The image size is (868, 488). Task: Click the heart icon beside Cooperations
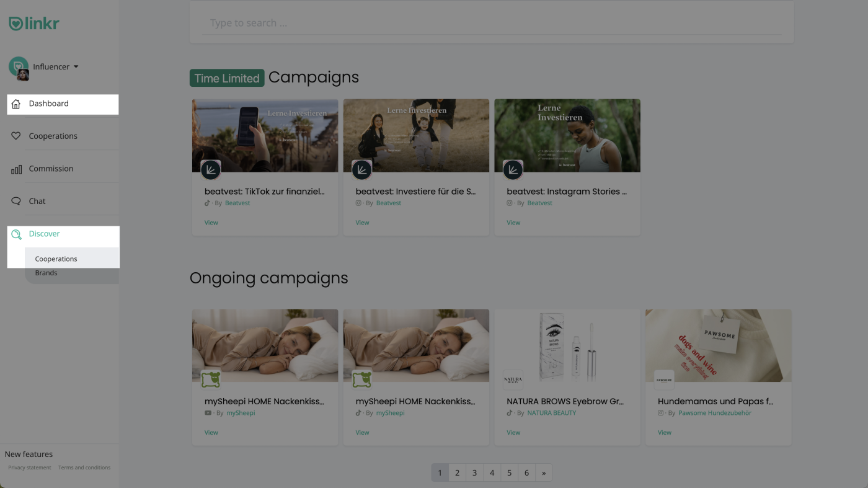tap(16, 136)
